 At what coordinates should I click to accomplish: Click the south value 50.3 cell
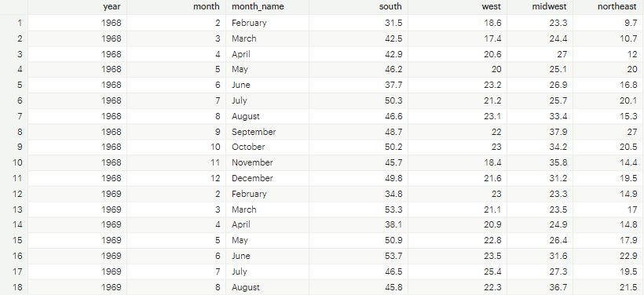click(358, 100)
